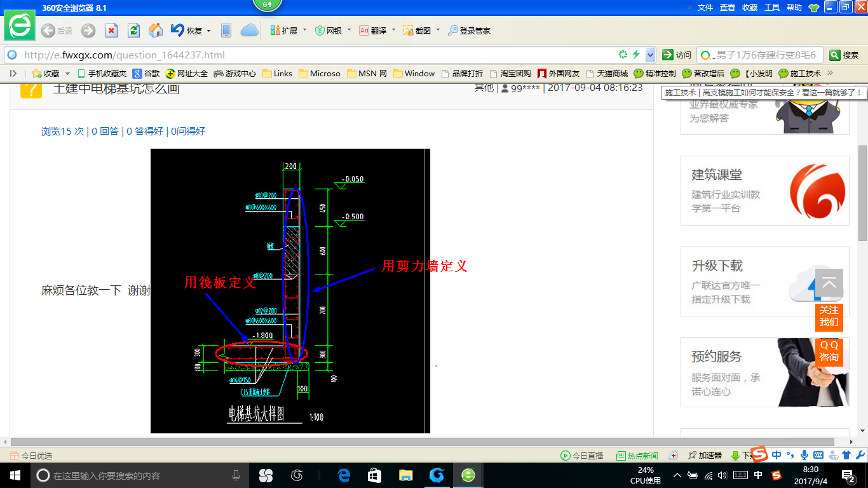Click the vertical page scrollbar thumb

862,193
